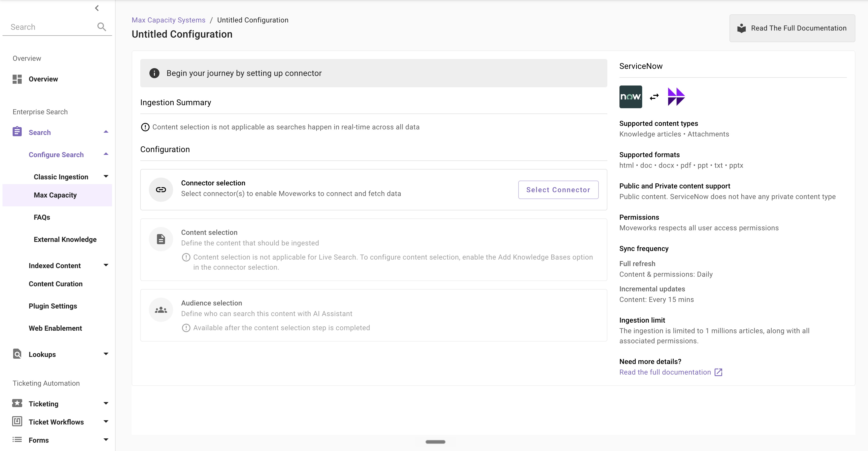Click the bottom horizontal drag handle
Viewport: 868px width, 451px height.
point(435,442)
